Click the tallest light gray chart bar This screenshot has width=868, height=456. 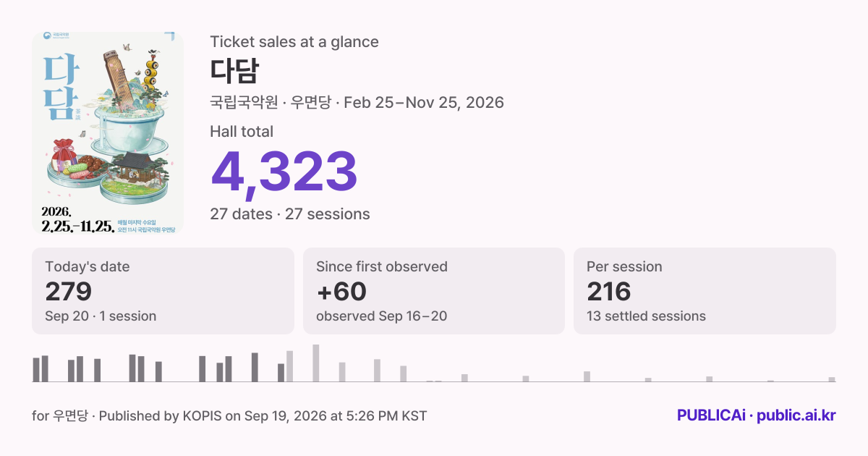pyautogui.click(x=316, y=363)
